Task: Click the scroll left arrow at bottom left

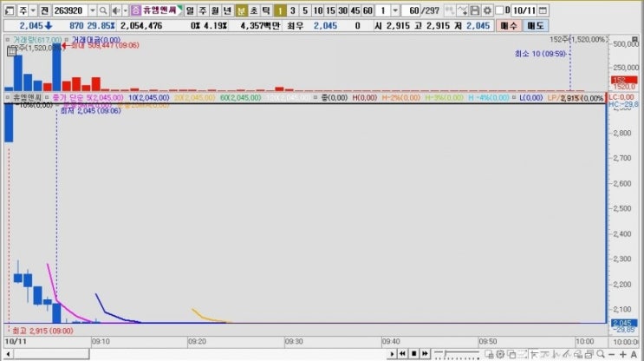Action: tap(8, 354)
